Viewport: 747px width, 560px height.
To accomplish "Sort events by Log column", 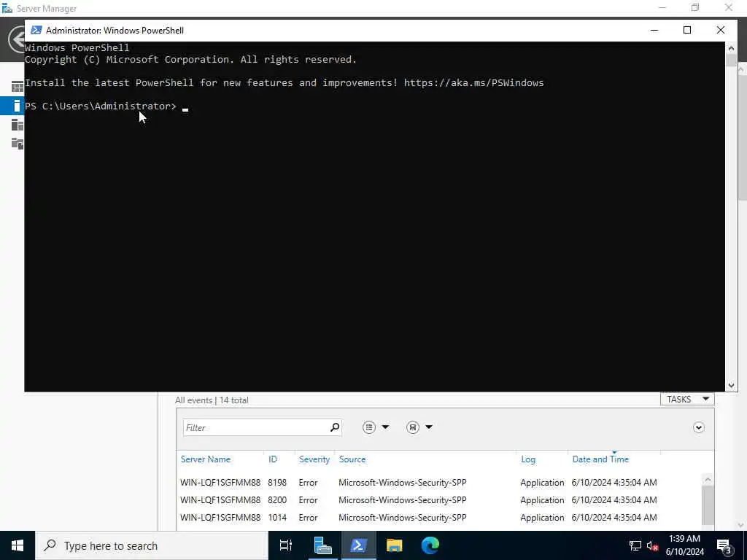I will 528,459.
